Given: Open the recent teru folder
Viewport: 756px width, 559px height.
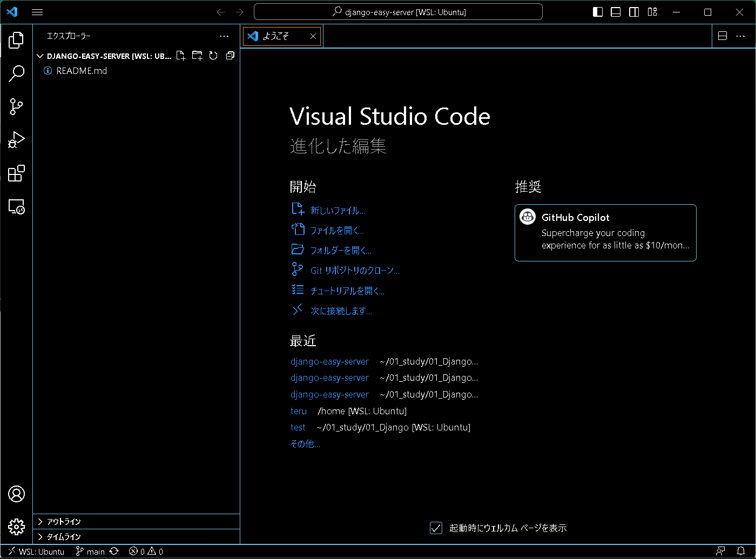Looking at the screenshot, I should (x=299, y=411).
